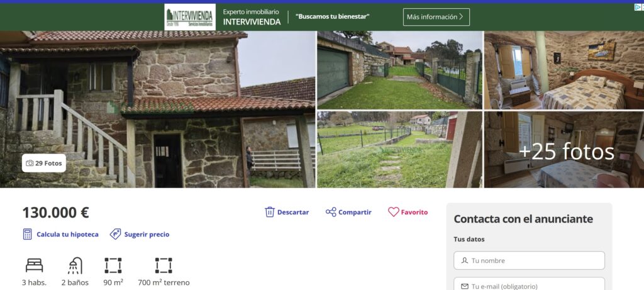Open the main stone house photo

point(158,109)
